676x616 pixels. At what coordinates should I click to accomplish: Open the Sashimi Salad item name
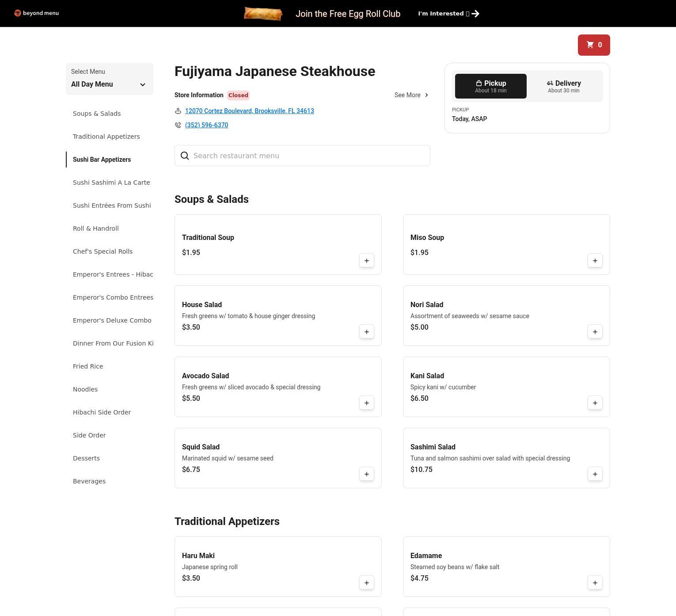(x=433, y=447)
